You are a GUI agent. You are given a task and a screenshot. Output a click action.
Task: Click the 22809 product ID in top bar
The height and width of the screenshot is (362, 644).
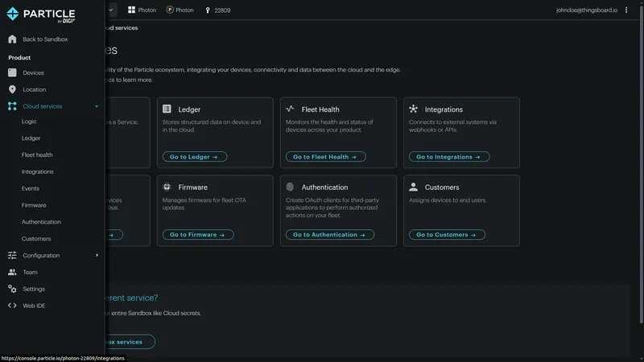222,10
